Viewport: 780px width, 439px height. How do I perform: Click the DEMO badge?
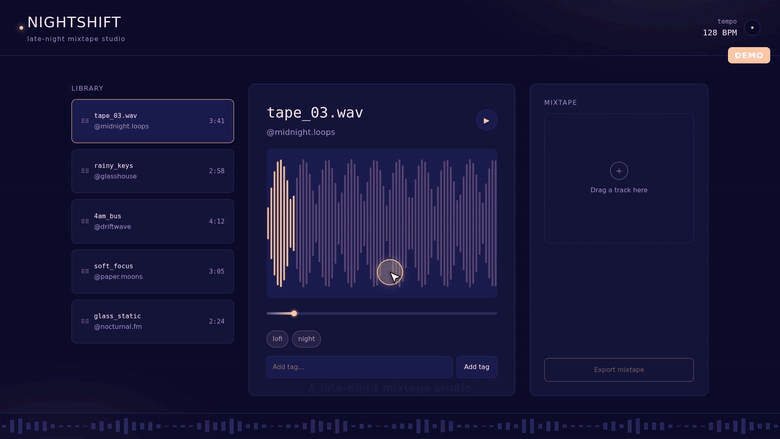pyautogui.click(x=749, y=55)
